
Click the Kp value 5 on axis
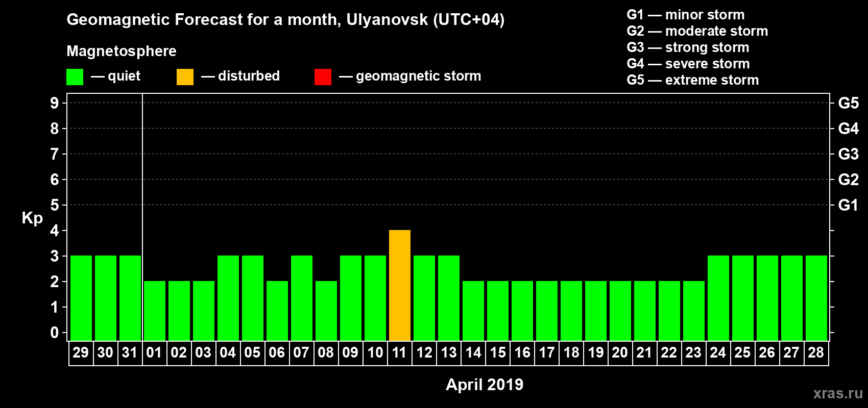[55, 205]
